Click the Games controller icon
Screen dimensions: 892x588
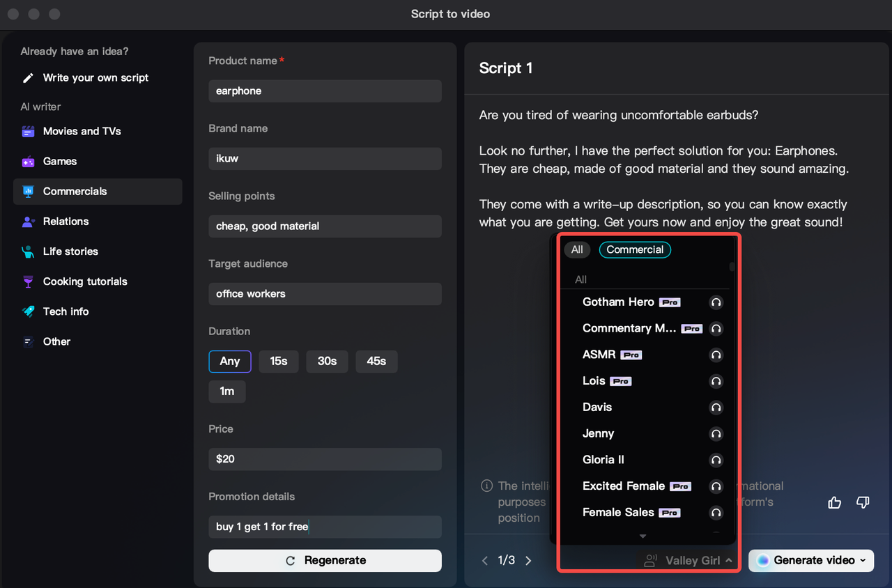point(28,162)
